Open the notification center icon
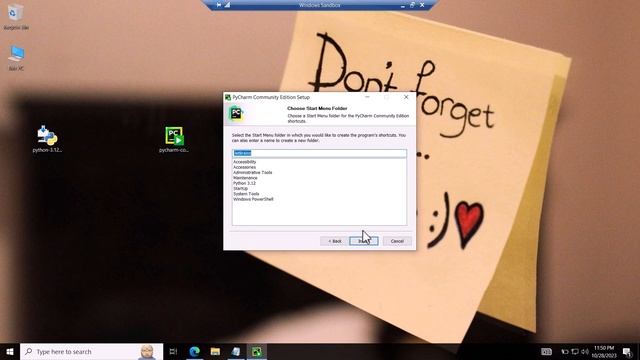The height and width of the screenshot is (360, 640). (627, 351)
